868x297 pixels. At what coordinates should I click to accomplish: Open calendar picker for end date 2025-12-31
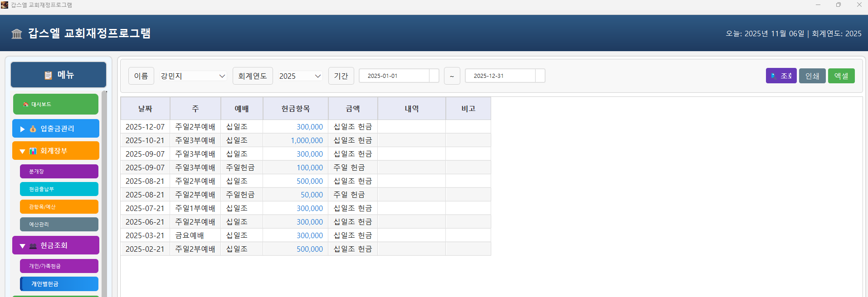(540, 76)
